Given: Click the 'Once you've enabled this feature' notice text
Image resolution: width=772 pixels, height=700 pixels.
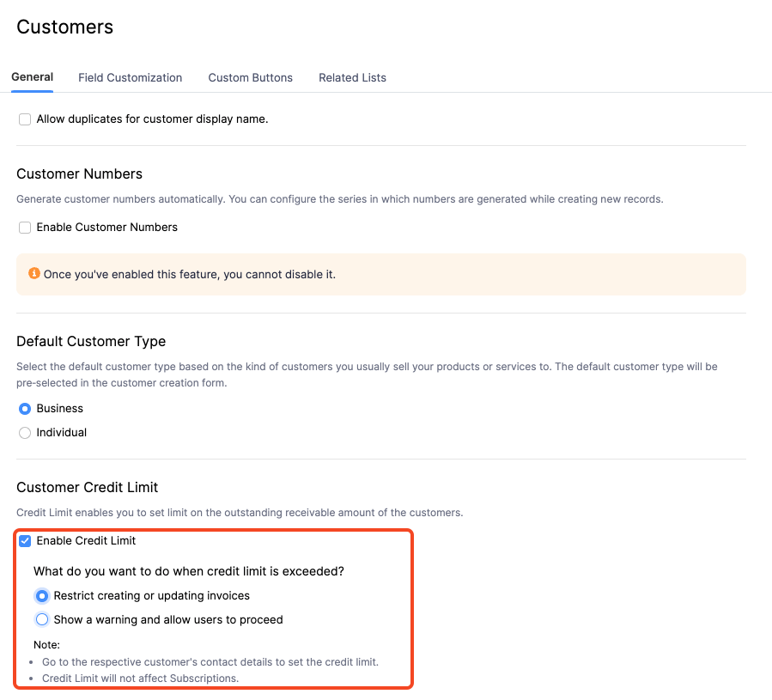Looking at the screenshot, I should (190, 274).
